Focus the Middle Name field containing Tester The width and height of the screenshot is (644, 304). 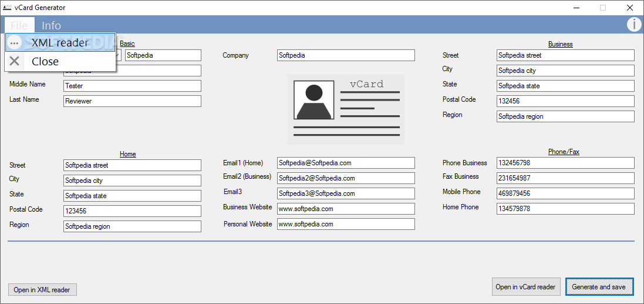coord(132,86)
